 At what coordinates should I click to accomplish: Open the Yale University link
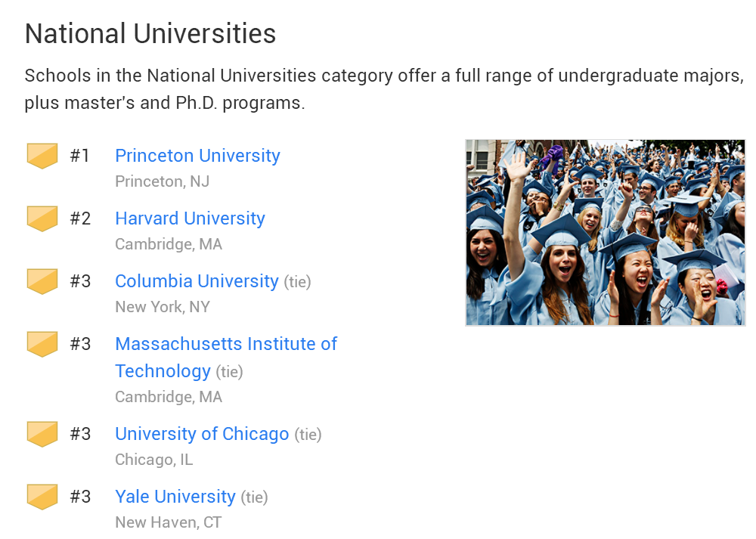click(x=175, y=497)
